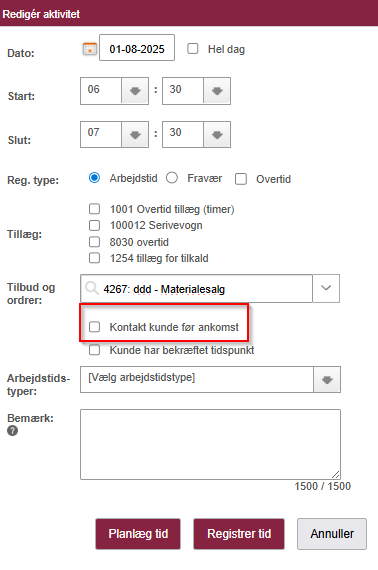The width and height of the screenshot is (378, 570).
Task: Click the date field showing 01-08-2025
Action: (x=137, y=48)
